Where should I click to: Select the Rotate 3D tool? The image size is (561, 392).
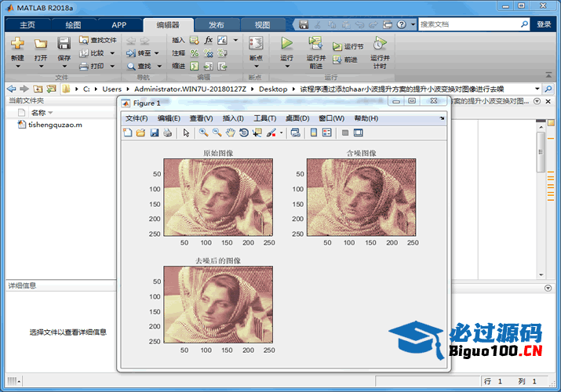point(243,133)
